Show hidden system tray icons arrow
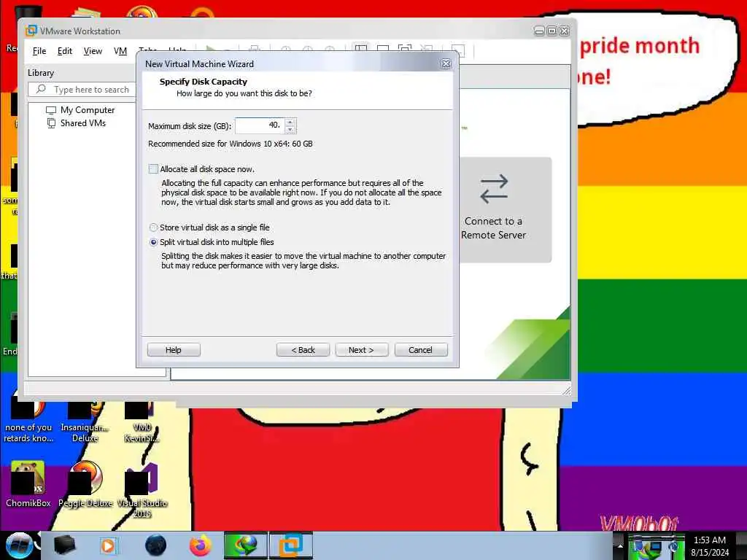747x560 pixels. 620,545
